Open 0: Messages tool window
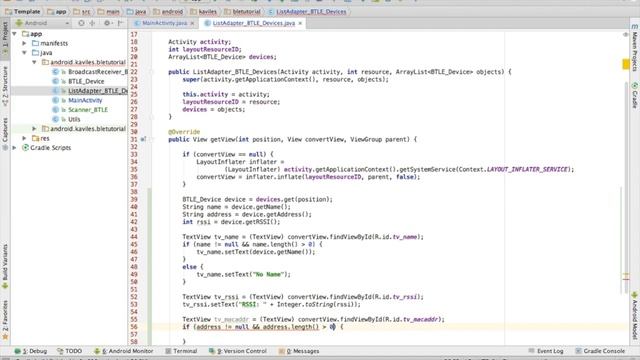The width and height of the screenshot is (640, 360). click(x=299, y=351)
